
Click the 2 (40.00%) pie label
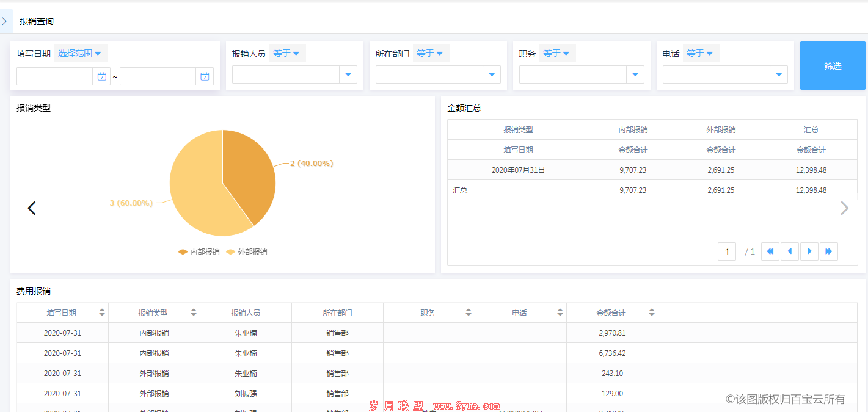(312, 164)
